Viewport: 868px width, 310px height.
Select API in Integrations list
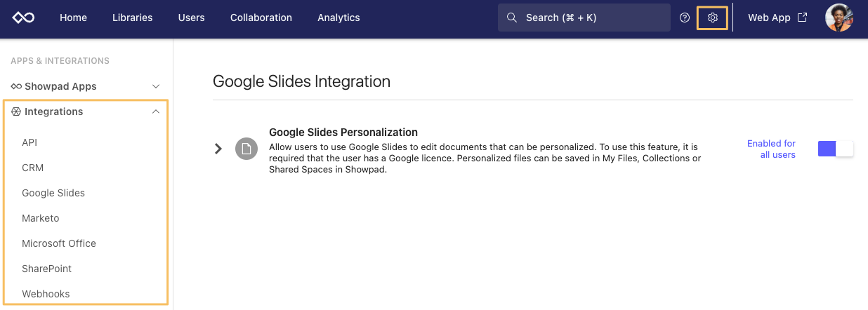point(29,142)
